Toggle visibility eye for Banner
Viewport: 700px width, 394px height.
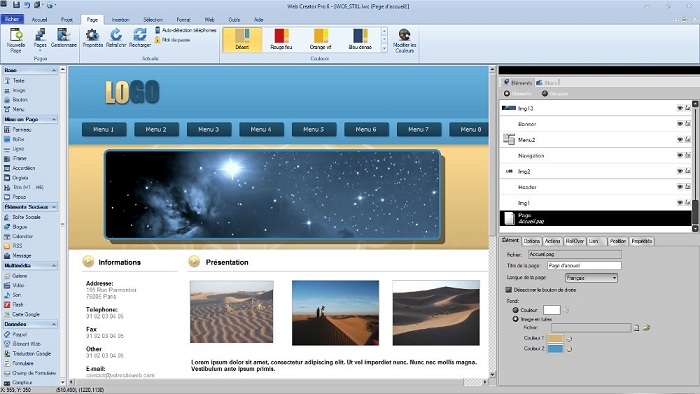(680, 124)
